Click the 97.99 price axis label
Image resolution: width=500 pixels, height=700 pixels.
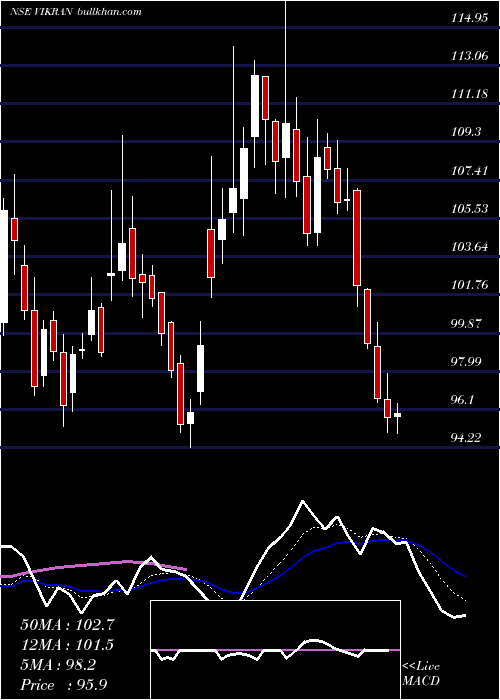click(x=467, y=361)
